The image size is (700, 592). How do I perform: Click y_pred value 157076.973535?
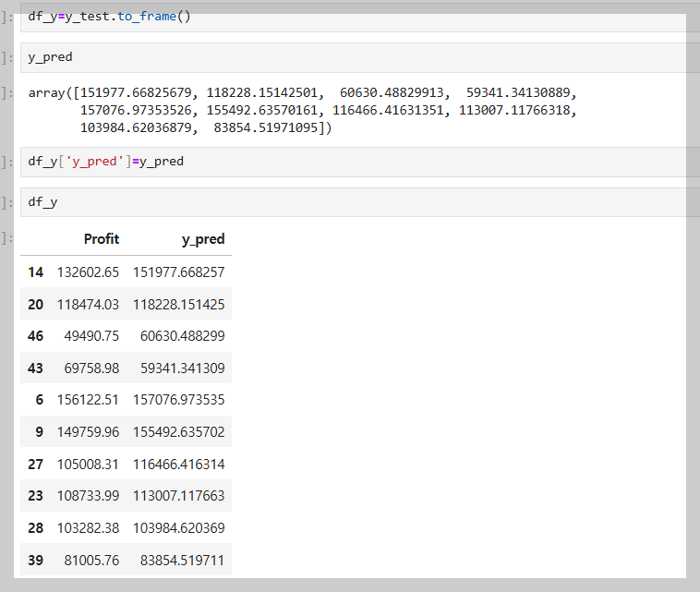click(x=178, y=400)
